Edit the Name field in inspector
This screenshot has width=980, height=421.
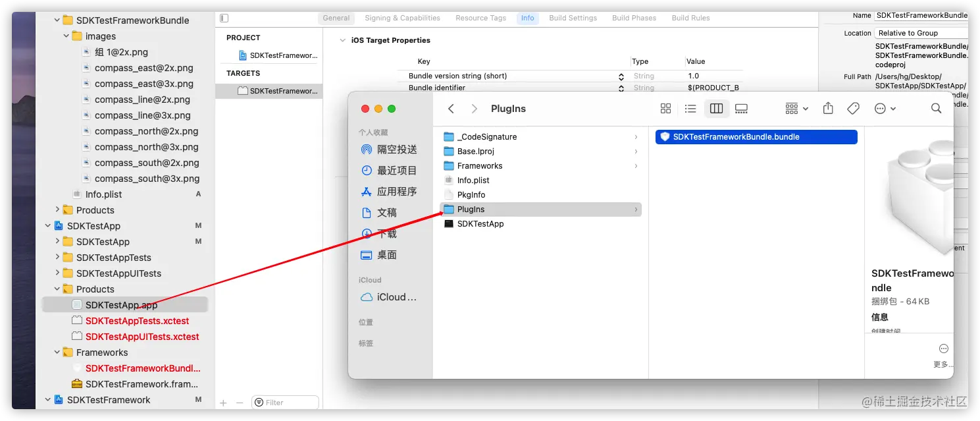[921, 15]
